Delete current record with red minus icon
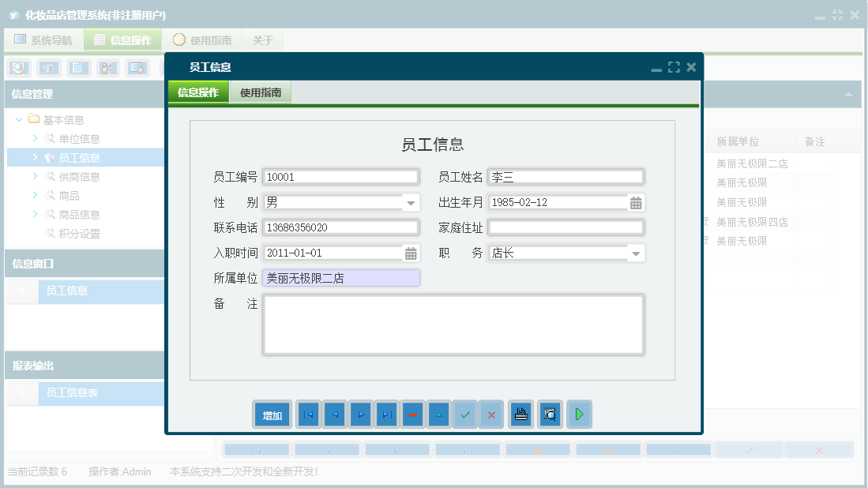 pyautogui.click(x=412, y=414)
